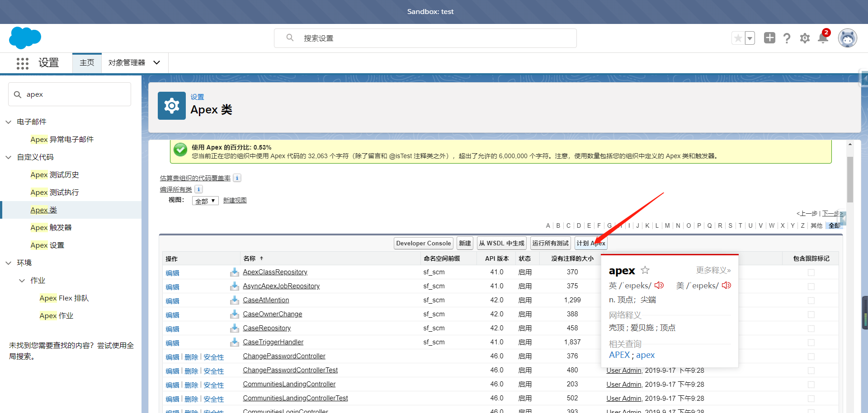Open the user profile avatar

click(x=848, y=38)
